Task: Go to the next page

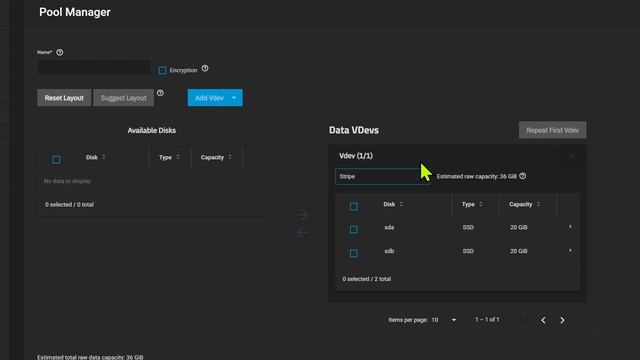Action: point(562,320)
